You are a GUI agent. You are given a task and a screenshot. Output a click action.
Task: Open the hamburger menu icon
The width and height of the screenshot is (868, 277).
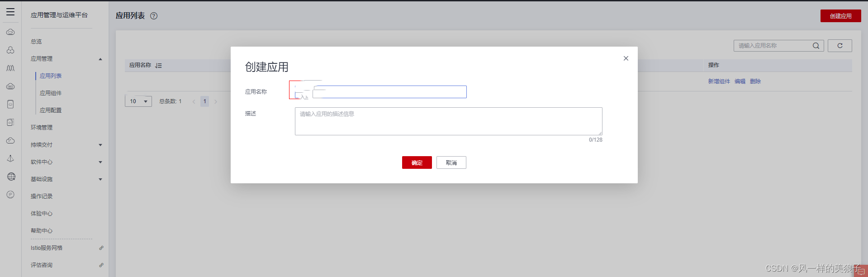10,12
